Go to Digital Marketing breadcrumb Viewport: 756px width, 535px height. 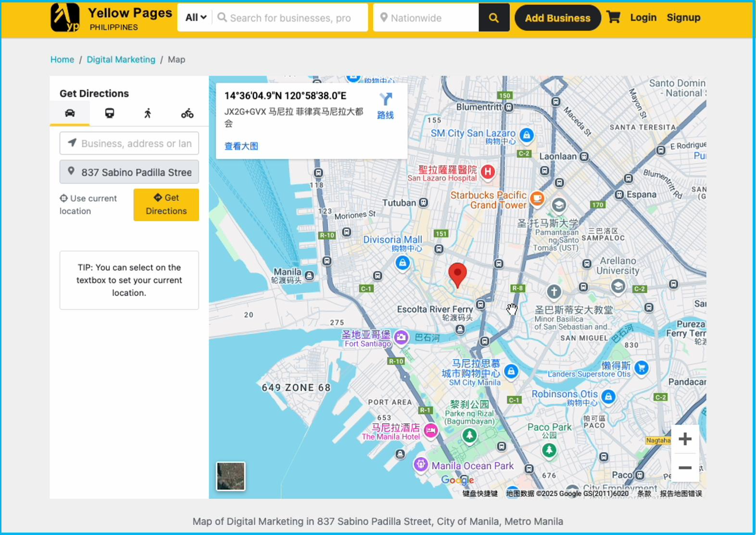pyautogui.click(x=121, y=59)
